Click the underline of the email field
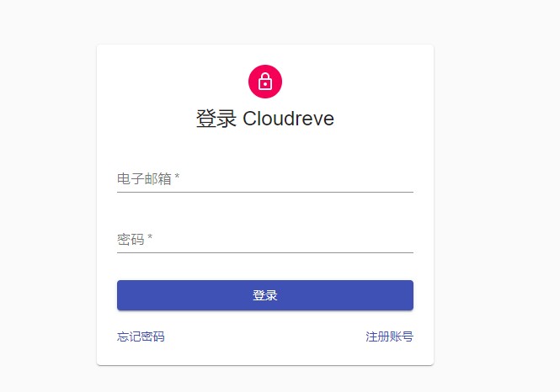The width and height of the screenshot is (560, 392). tap(265, 192)
